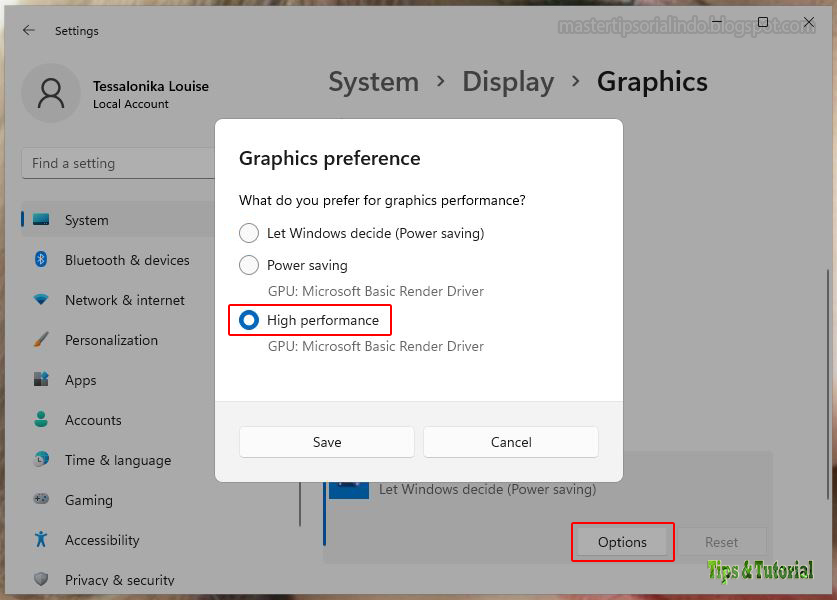
Task: Click the Apps icon in sidebar
Action: click(x=41, y=380)
